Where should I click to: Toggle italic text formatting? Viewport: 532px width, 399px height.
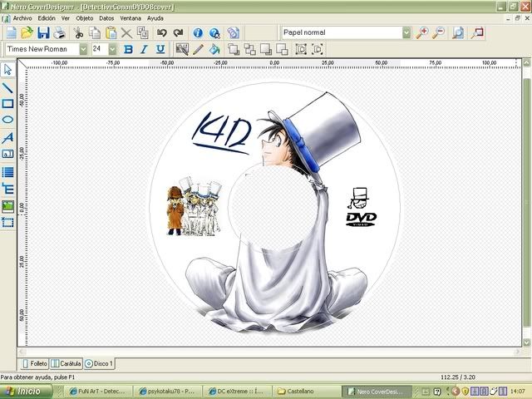coord(145,50)
